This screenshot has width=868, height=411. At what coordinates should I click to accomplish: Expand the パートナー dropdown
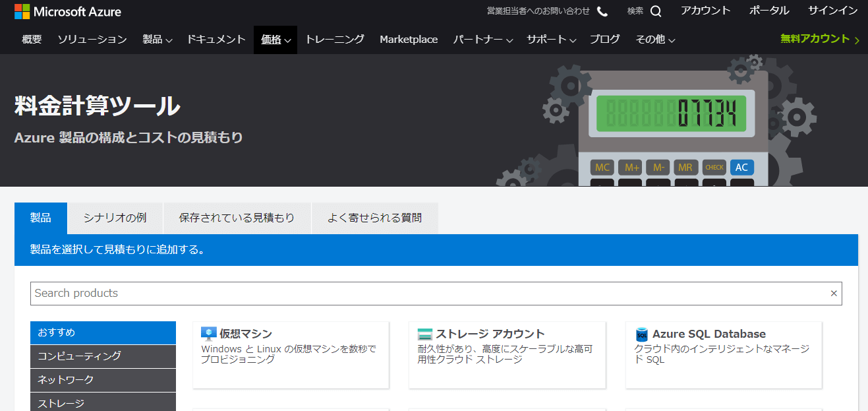click(x=483, y=40)
